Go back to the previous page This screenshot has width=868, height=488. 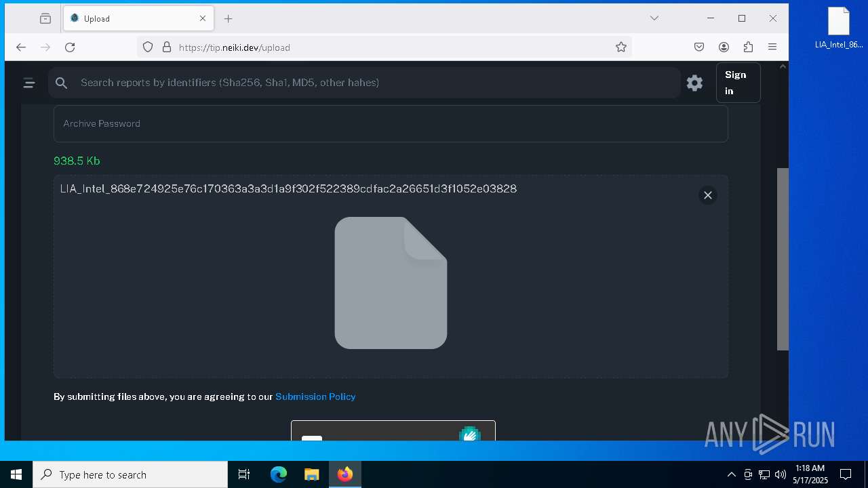click(21, 47)
